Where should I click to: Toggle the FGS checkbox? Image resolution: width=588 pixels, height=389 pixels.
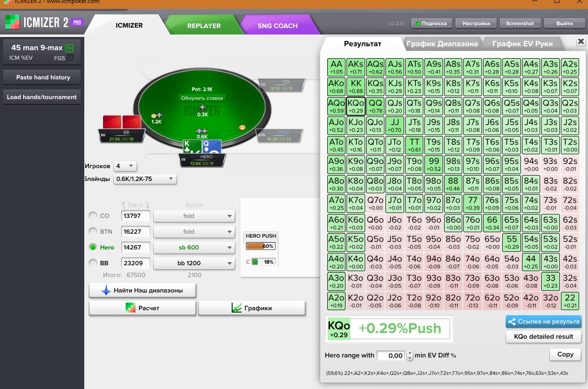(x=71, y=58)
